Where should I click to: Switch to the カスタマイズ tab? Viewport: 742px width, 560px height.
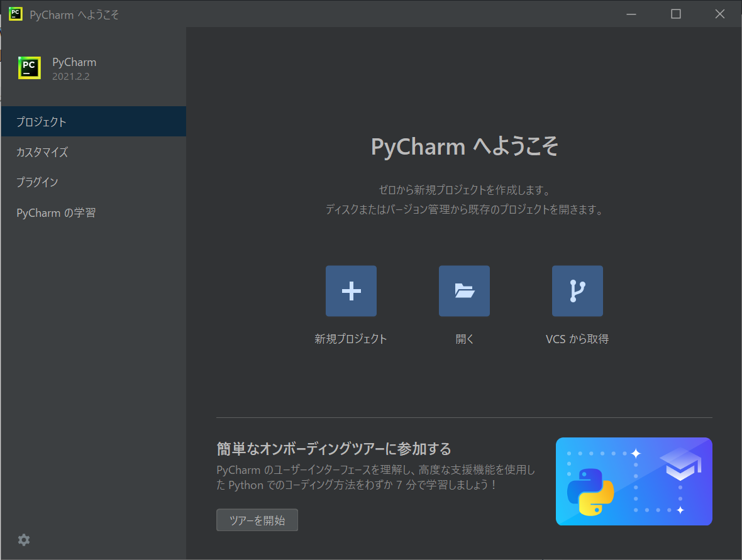coord(93,152)
